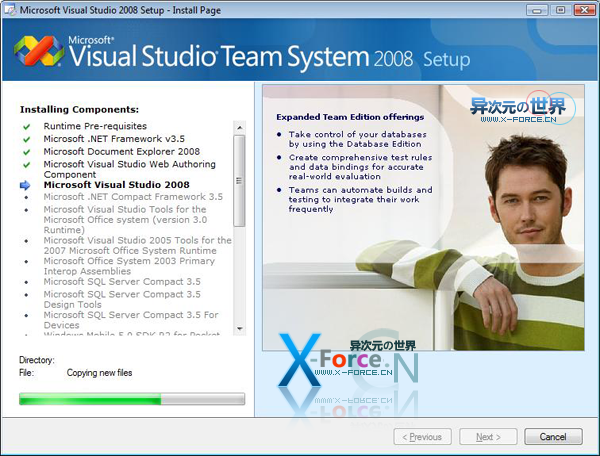Screen dimensions: 600x456
Task: Click the 'Directory:' label
Action: [x=37, y=360]
